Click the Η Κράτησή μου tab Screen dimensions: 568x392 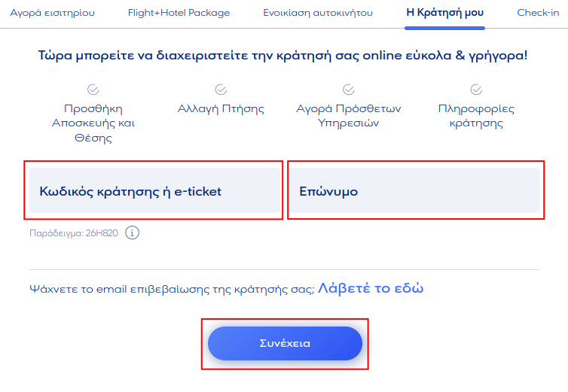pyautogui.click(x=444, y=13)
